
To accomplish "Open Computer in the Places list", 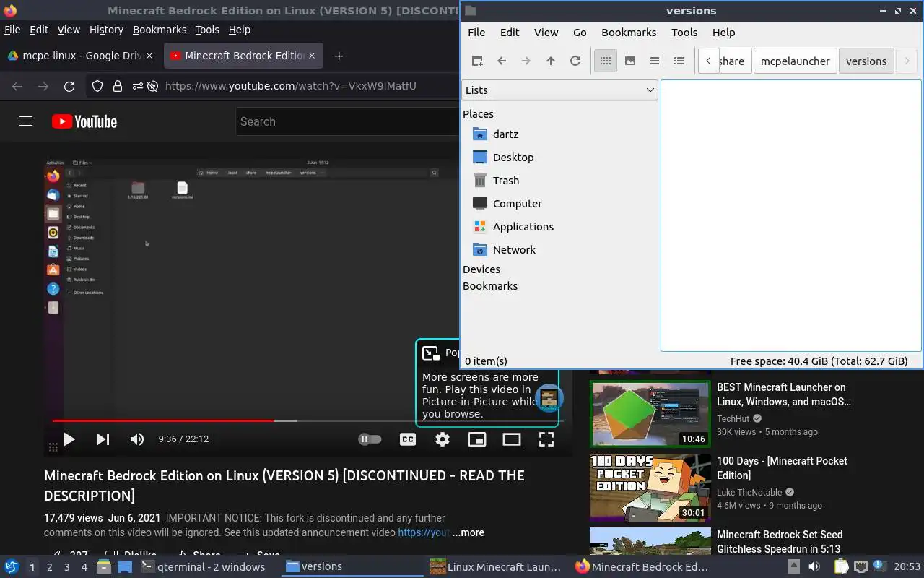I will (518, 203).
